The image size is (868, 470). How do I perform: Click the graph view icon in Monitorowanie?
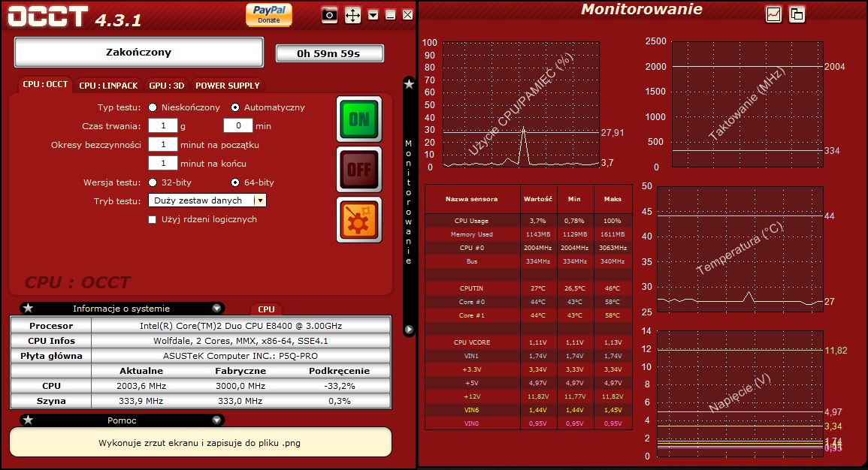(x=773, y=14)
